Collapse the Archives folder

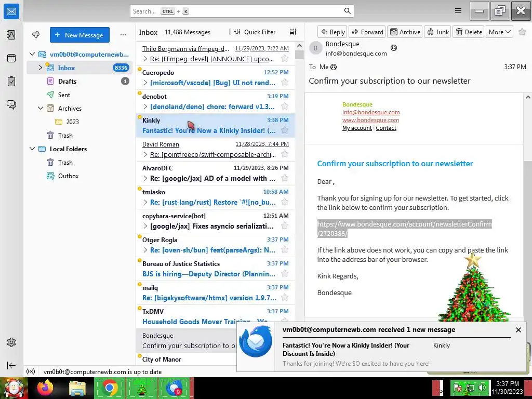click(41, 108)
